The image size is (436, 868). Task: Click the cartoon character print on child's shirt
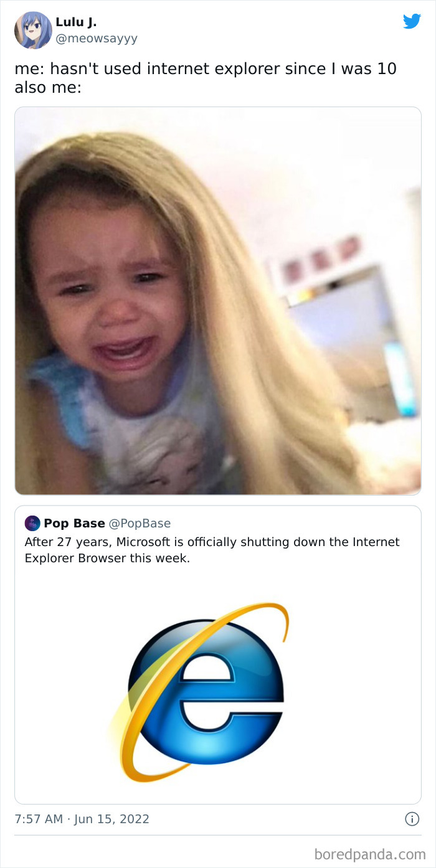(168, 451)
